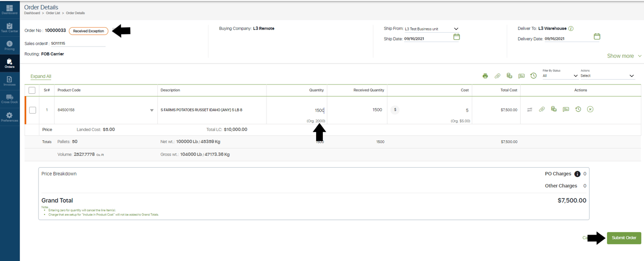This screenshot has width=644, height=261.
Task: Click the cancel line item X icon
Action: [590, 109]
